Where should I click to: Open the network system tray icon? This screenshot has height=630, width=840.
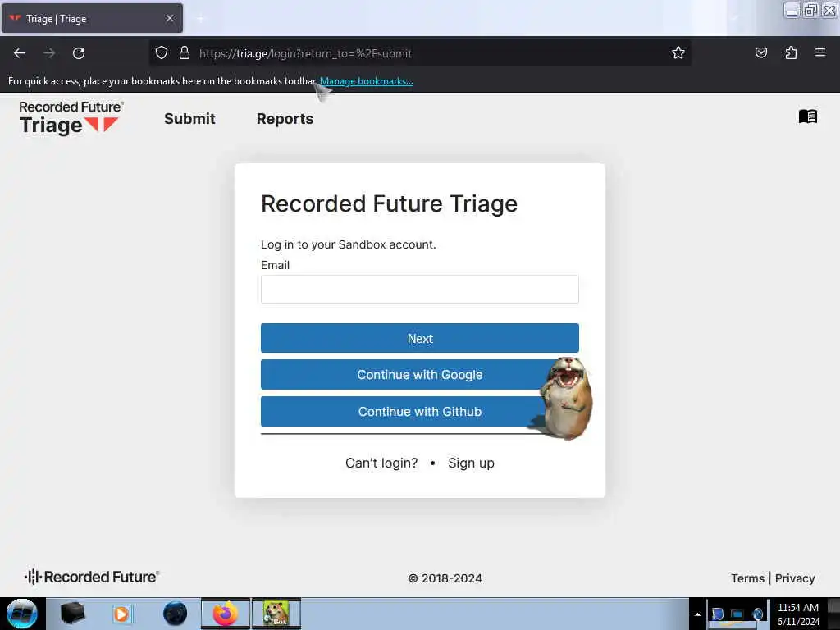737,614
